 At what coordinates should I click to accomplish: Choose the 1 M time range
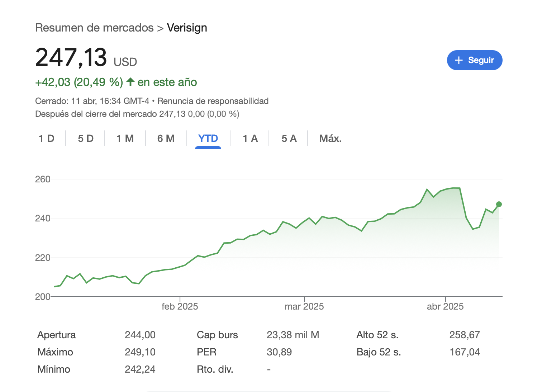125,139
